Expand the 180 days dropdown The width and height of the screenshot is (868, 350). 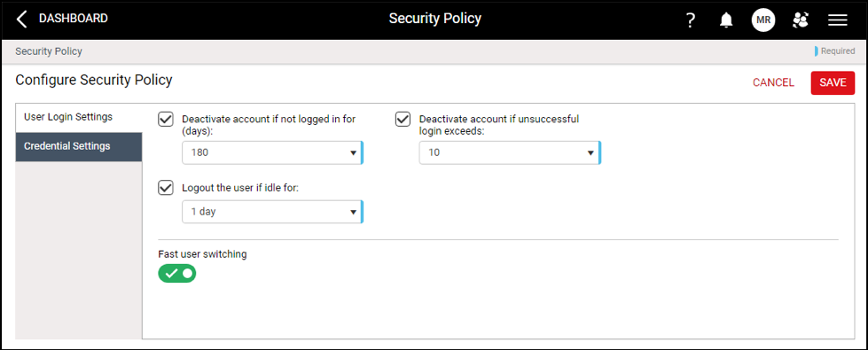[x=272, y=152]
